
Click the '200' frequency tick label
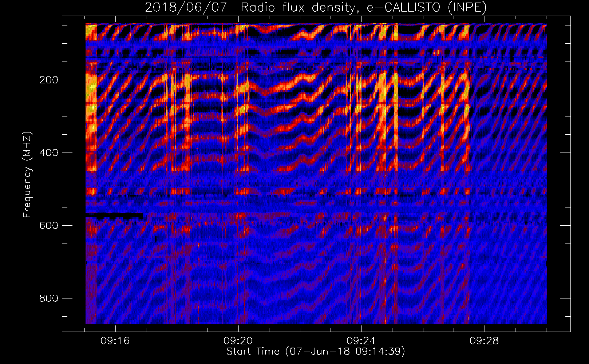click(x=49, y=80)
